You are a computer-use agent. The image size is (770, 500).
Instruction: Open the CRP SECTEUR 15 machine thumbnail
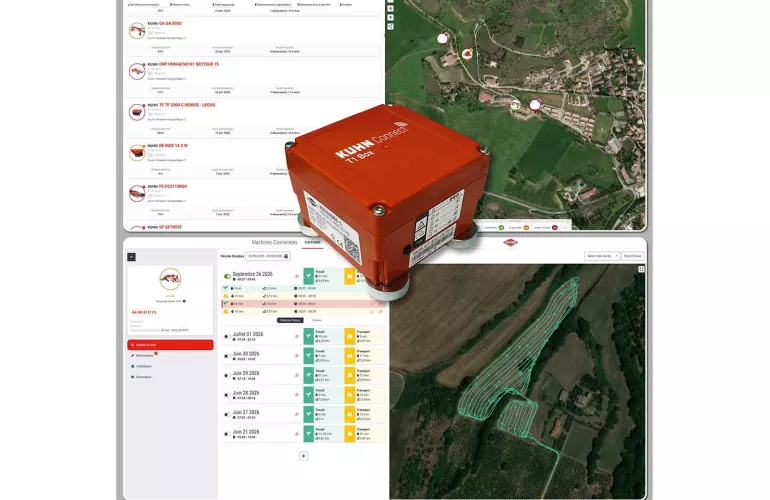point(137,71)
